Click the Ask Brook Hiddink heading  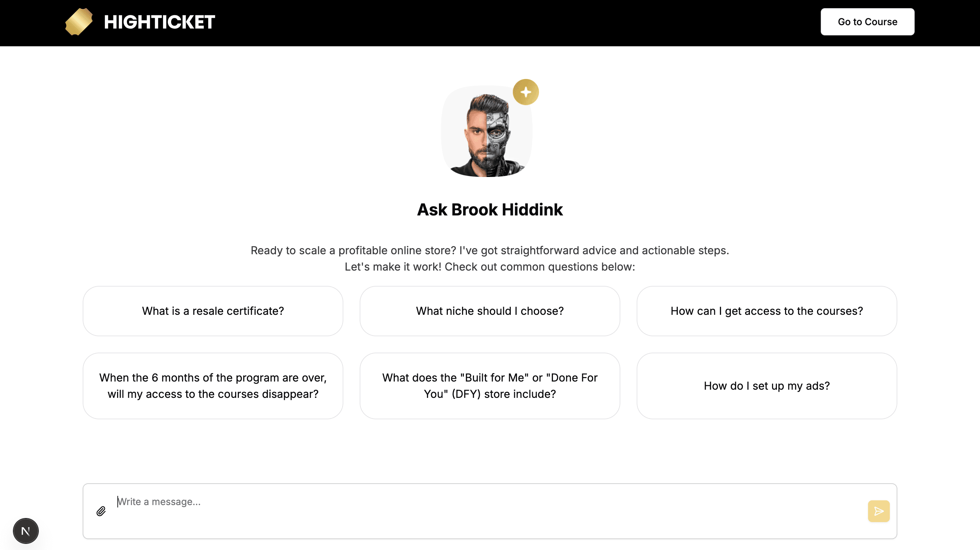(x=490, y=210)
